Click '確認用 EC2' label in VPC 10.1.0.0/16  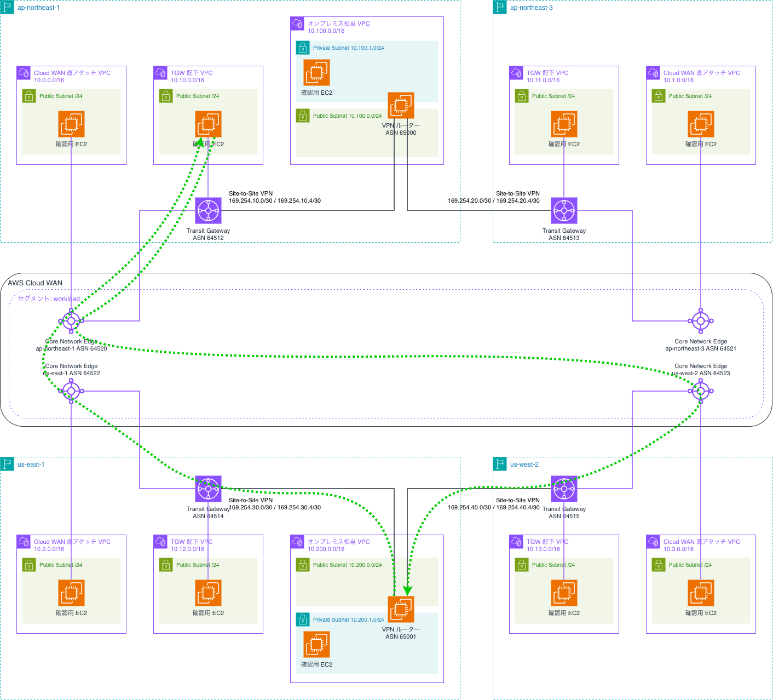coord(701,145)
